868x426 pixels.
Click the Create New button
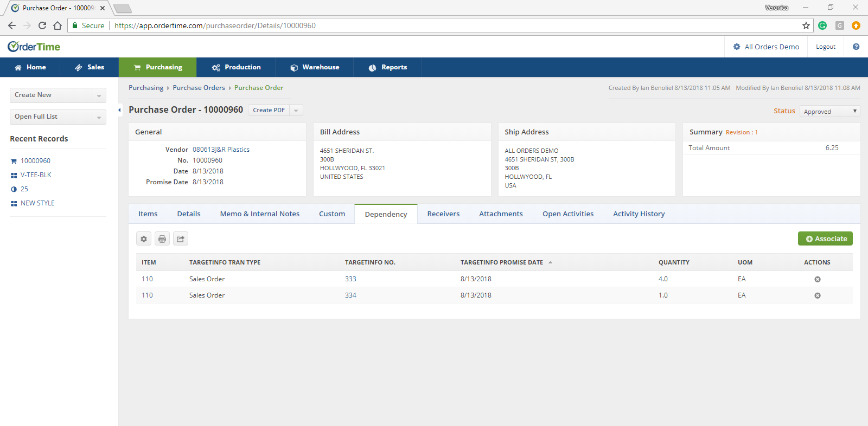pos(51,95)
